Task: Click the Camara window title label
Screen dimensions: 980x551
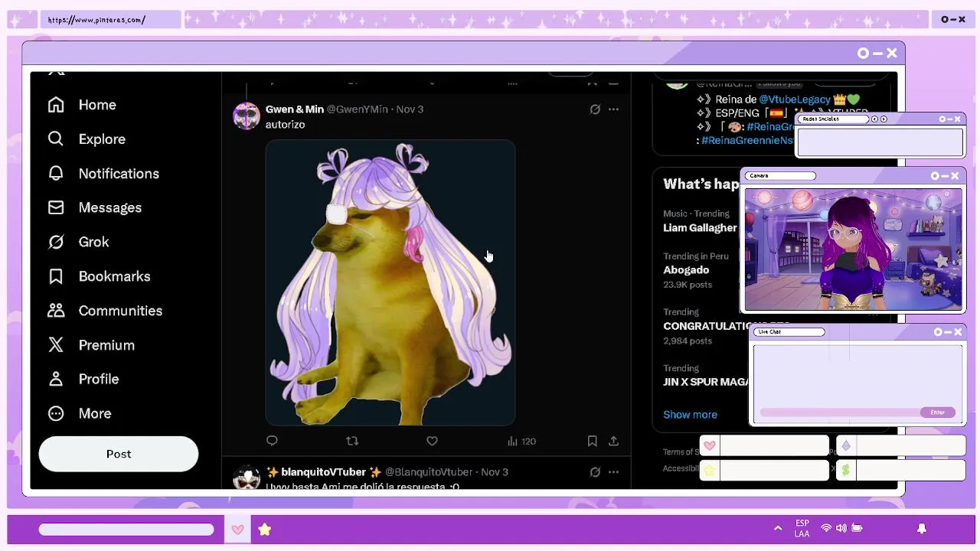Action: click(780, 176)
